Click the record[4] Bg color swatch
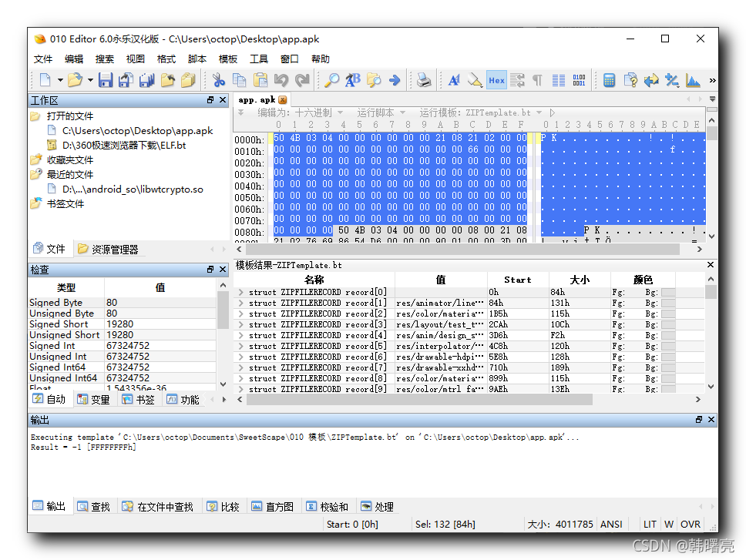The image size is (746, 560). click(x=668, y=335)
